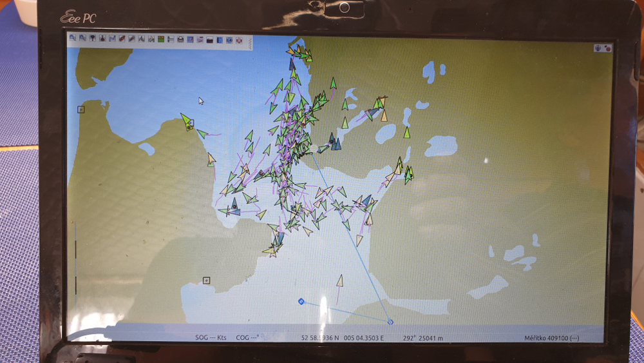Grab the toolbar grip handle at right end

(250, 41)
